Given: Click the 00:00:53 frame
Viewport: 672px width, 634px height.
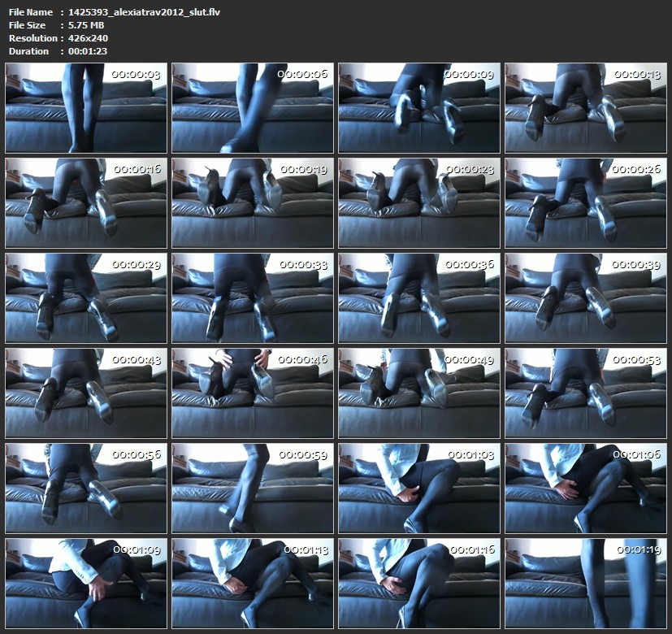Looking at the screenshot, I should click(586, 393).
